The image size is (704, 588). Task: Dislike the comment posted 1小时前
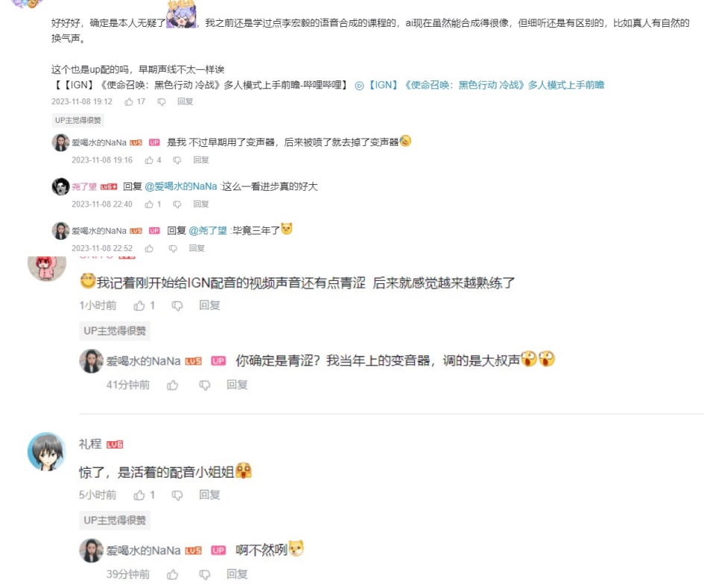point(177,306)
